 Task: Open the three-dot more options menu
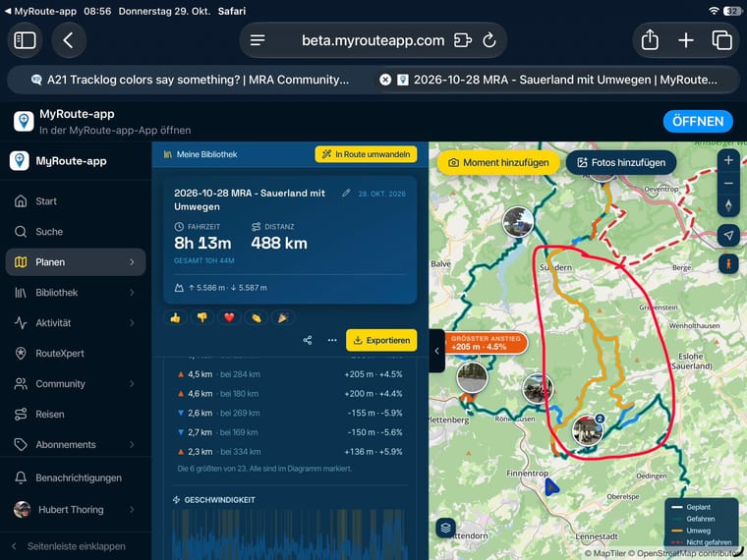coord(332,340)
